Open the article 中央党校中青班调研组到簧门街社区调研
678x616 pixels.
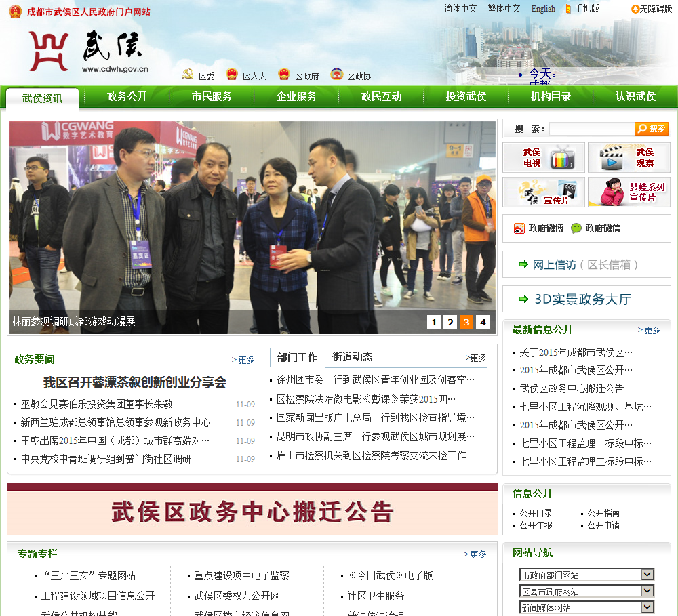click(106, 459)
